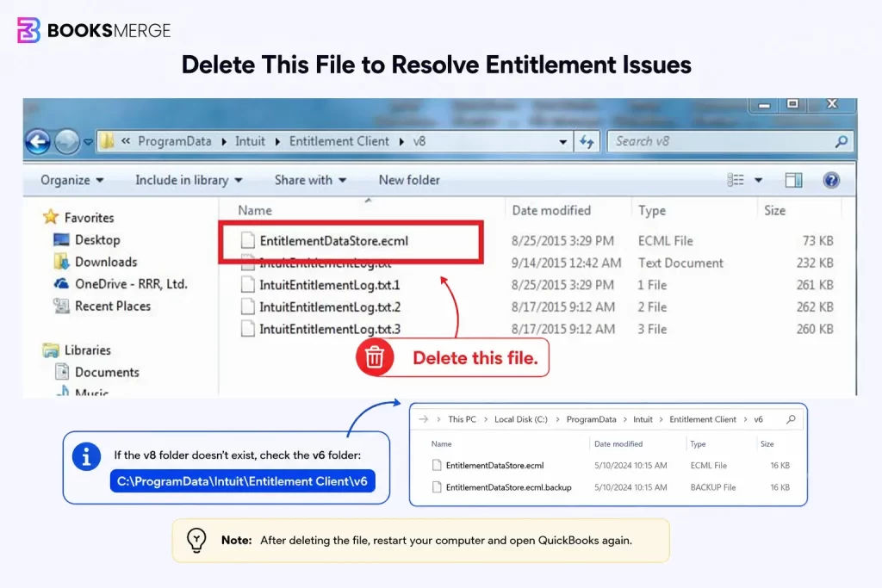
Task: Click the Explorer forward arrow button
Action: point(67,142)
